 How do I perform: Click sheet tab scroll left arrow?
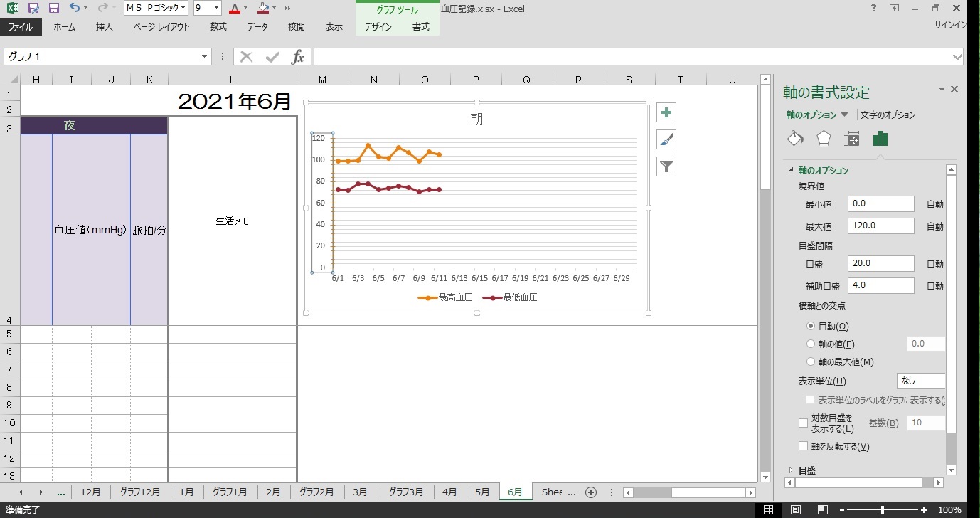(21, 492)
